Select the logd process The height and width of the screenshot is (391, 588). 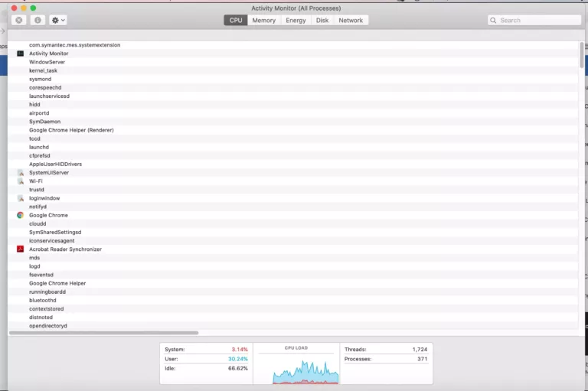34,266
